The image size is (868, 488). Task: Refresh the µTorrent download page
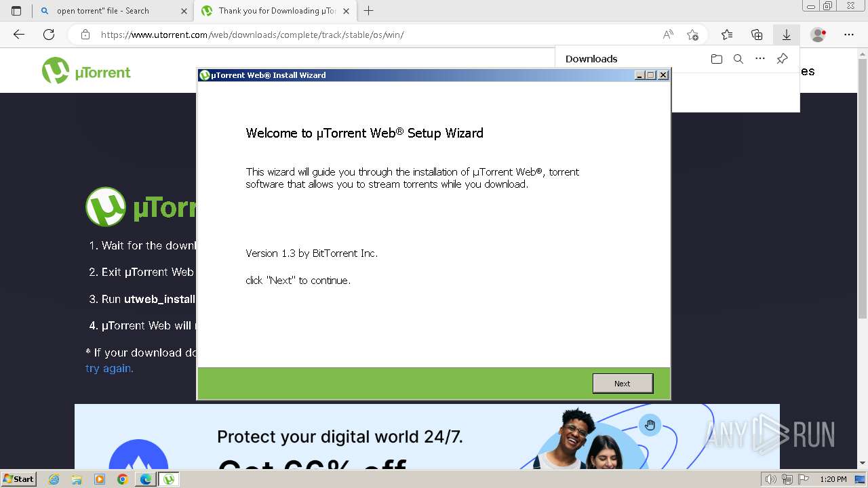(x=49, y=35)
